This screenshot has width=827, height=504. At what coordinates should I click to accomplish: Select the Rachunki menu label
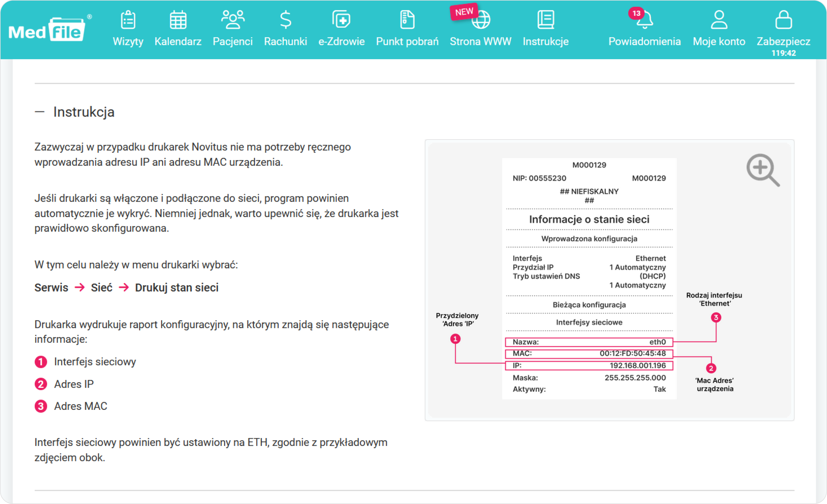(x=286, y=41)
